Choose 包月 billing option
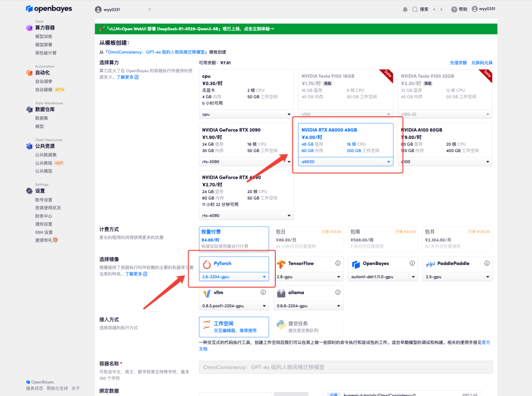 (x=458, y=239)
